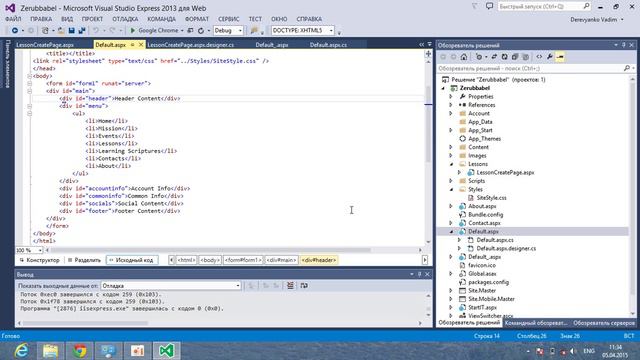640x360 pixels.
Task: Click the Open File folder icon
Action: pos(61,31)
